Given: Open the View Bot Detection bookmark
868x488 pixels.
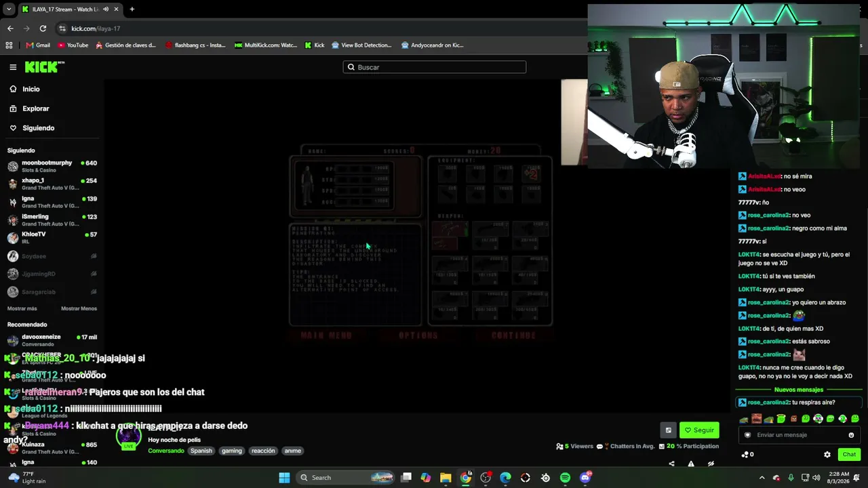Looking at the screenshot, I should point(361,45).
